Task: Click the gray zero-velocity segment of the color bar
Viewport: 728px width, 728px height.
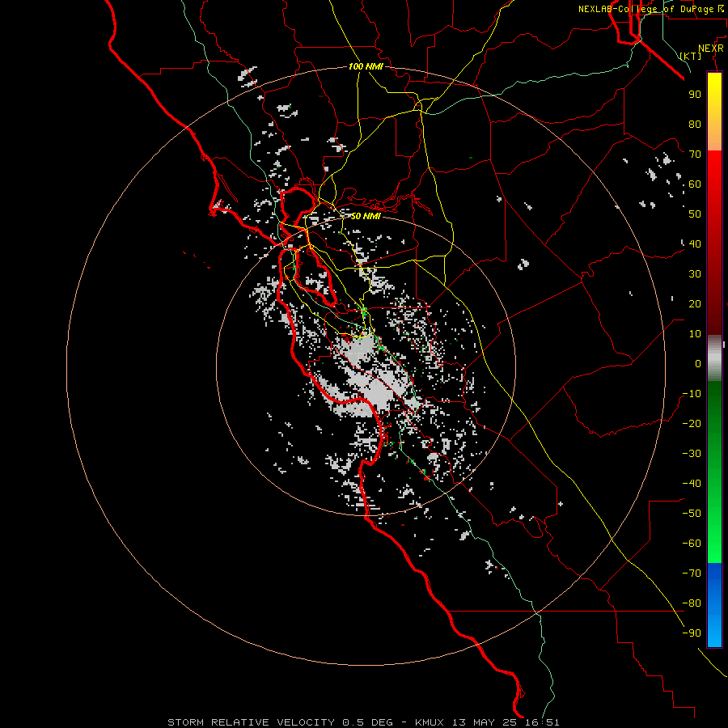Action: [x=714, y=358]
